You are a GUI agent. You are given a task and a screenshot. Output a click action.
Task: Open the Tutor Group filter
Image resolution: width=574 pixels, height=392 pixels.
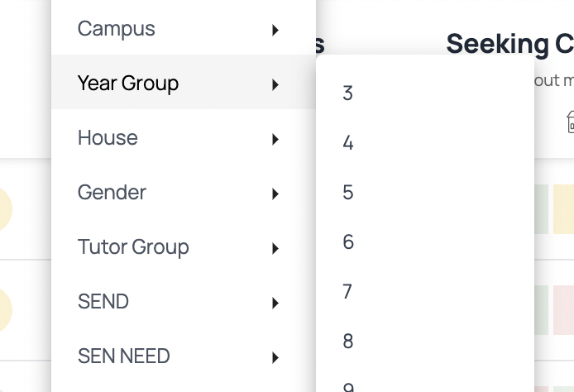click(x=184, y=246)
